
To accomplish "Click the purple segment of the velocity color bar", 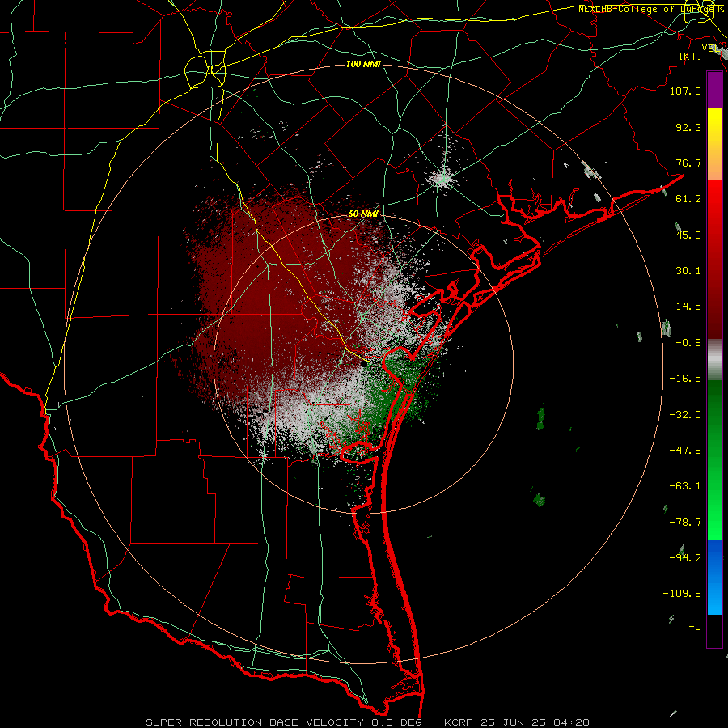I will click(x=714, y=90).
